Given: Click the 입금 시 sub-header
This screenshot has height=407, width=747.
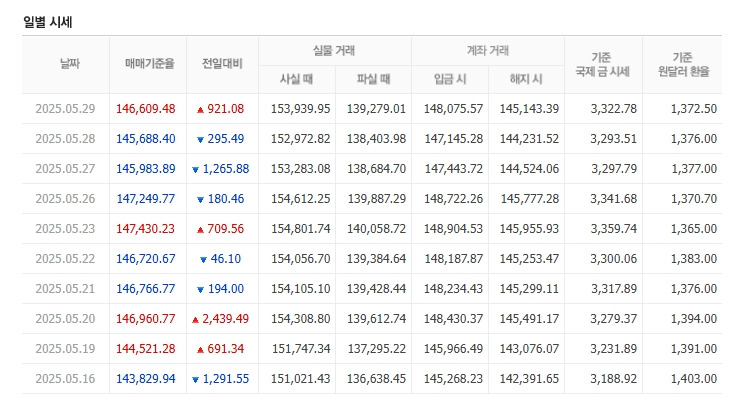Looking at the screenshot, I should tap(450, 79).
